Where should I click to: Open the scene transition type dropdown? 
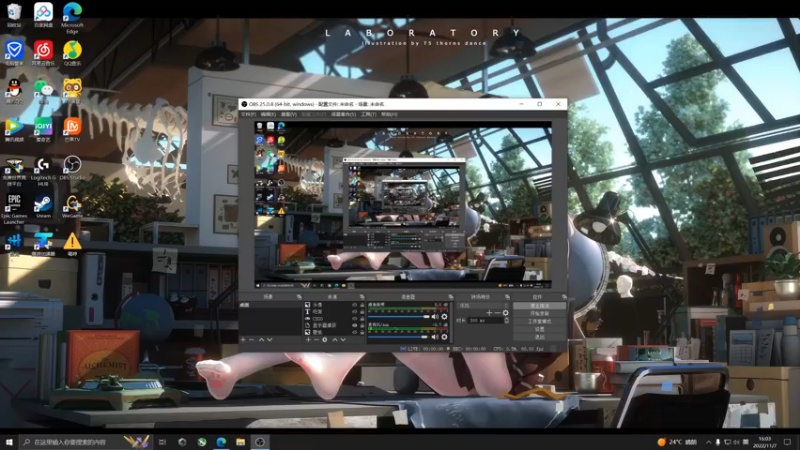click(x=483, y=305)
